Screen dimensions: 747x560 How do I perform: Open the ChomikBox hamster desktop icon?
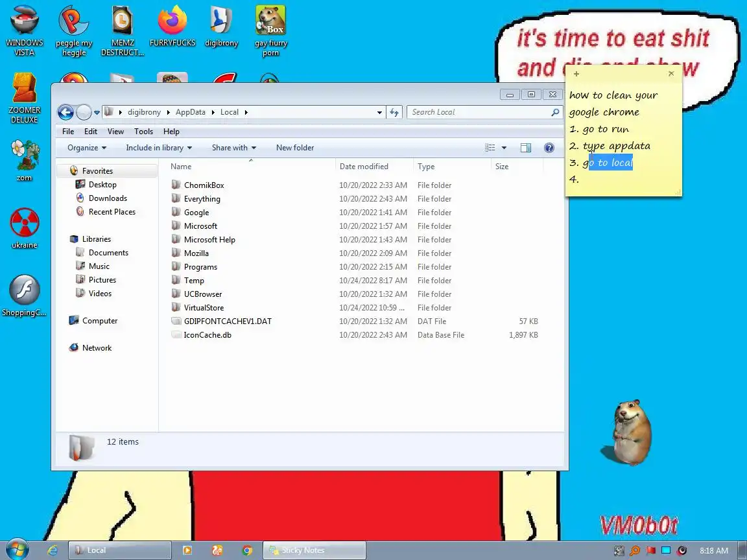[x=270, y=30]
